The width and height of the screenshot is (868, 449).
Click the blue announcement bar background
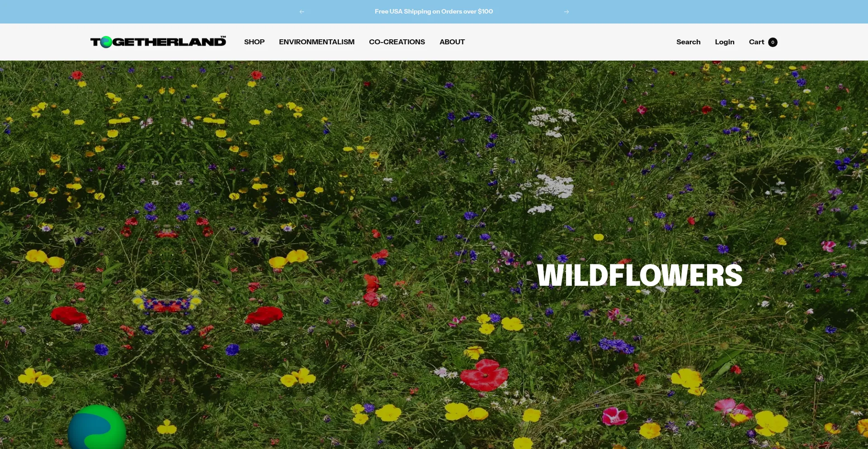[x=181, y=12]
